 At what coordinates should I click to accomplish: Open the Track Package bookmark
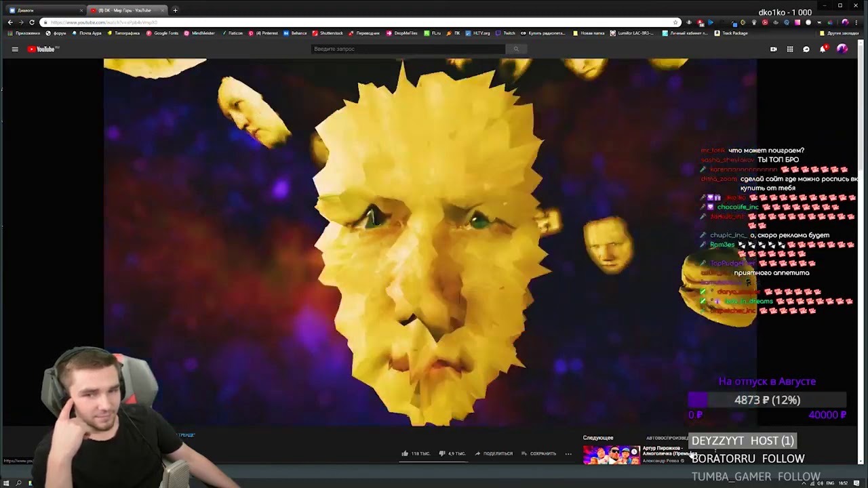click(x=731, y=33)
